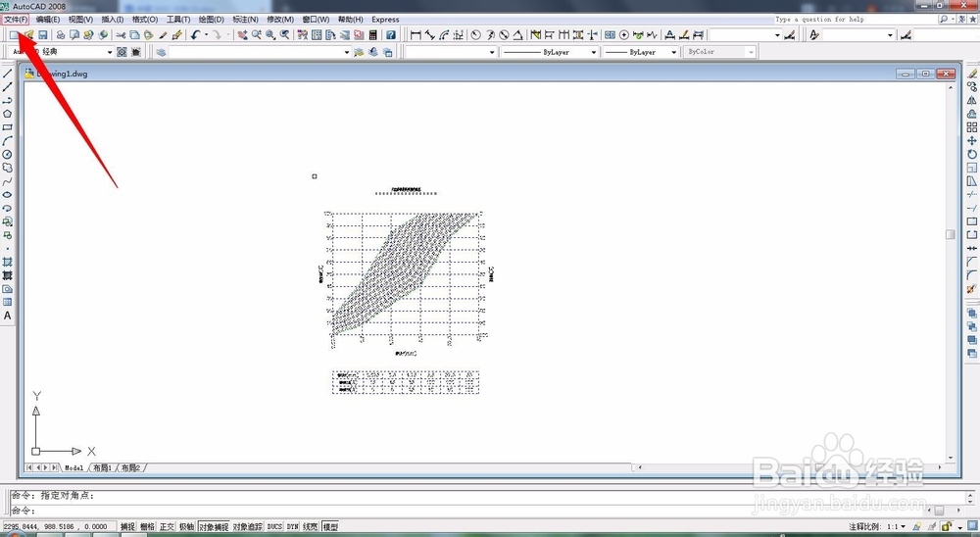Expand the text style dropdown
Screen dimensions: 980x537
[890, 35]
